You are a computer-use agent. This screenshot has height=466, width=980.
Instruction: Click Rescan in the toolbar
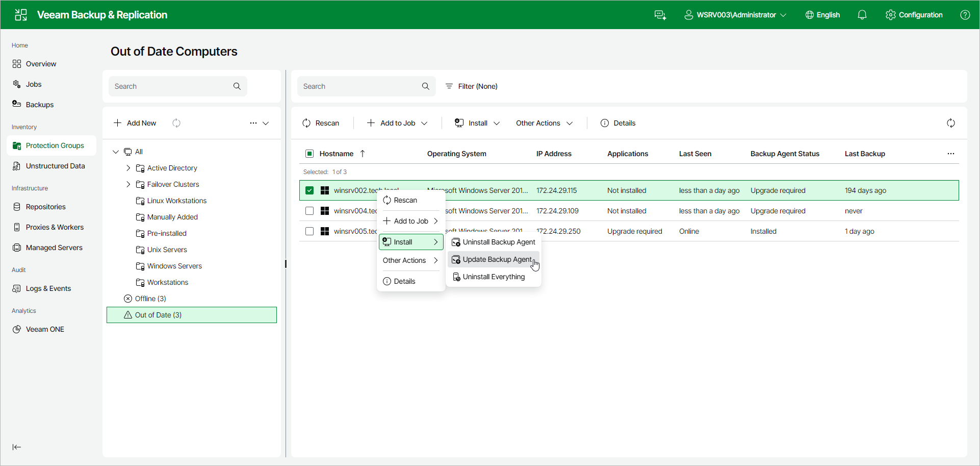click(321, 123)
